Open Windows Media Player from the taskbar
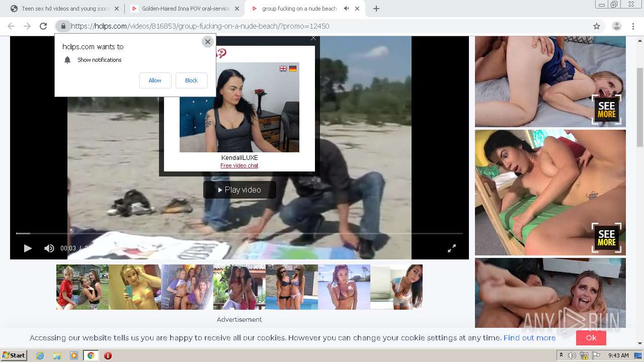Image resolution: width=644 pixels, height=362 pixels. click(x=74, y=355)
